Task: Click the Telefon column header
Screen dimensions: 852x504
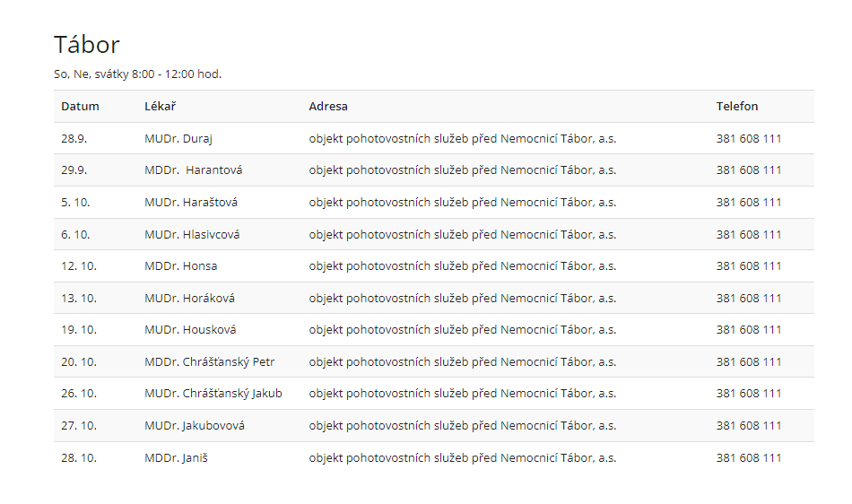Action: click(736, 106)
